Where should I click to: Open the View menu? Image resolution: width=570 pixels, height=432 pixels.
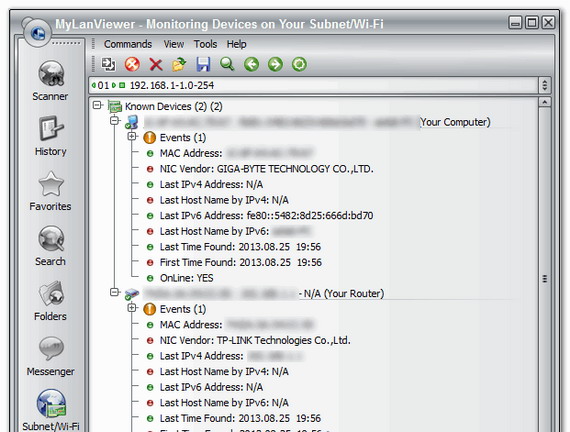click(x=173, y=44)
